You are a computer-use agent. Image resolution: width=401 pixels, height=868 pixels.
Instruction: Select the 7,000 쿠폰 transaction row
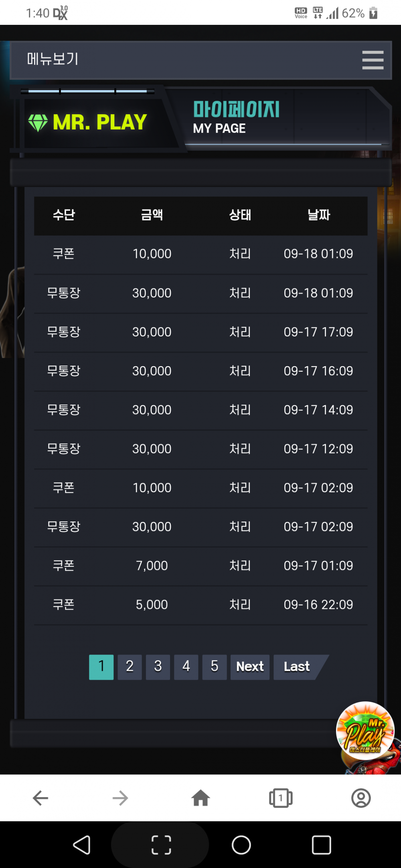(200, 566)
